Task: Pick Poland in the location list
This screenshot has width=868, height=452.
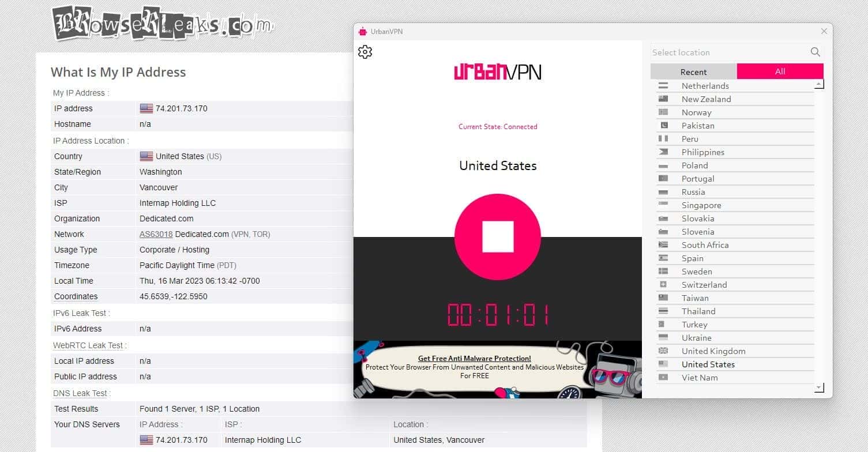Action: (x=735, y=165)
